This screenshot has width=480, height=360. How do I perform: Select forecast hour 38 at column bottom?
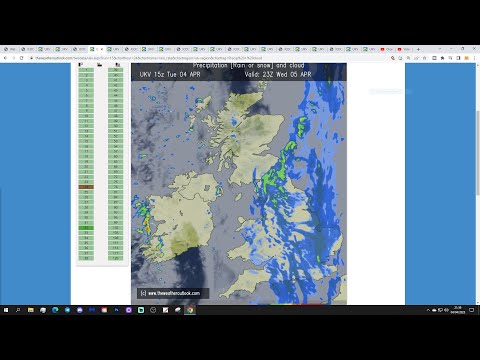pos(86,258)
